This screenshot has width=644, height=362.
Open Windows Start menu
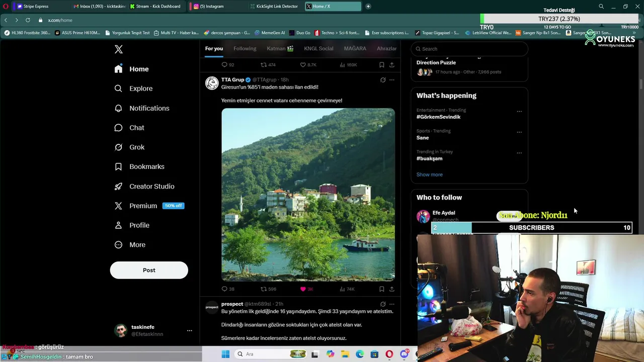coord(225,354)
